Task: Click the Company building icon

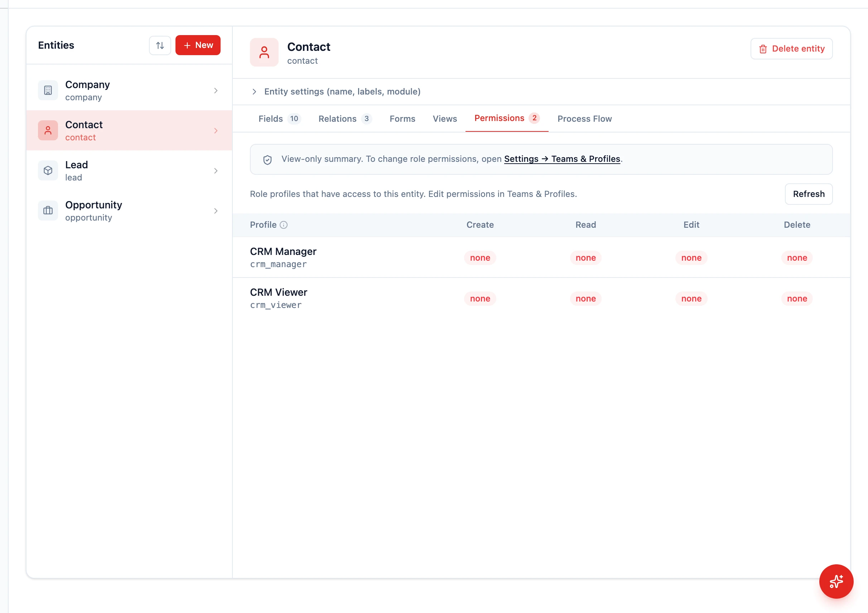Action: point(48,90)
